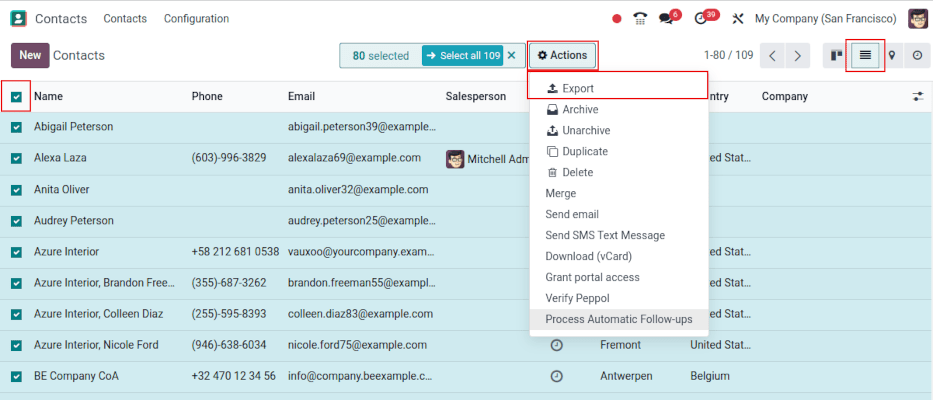Uncheck the select-all header checkbox
933x400 pixels.
[17, 97]
